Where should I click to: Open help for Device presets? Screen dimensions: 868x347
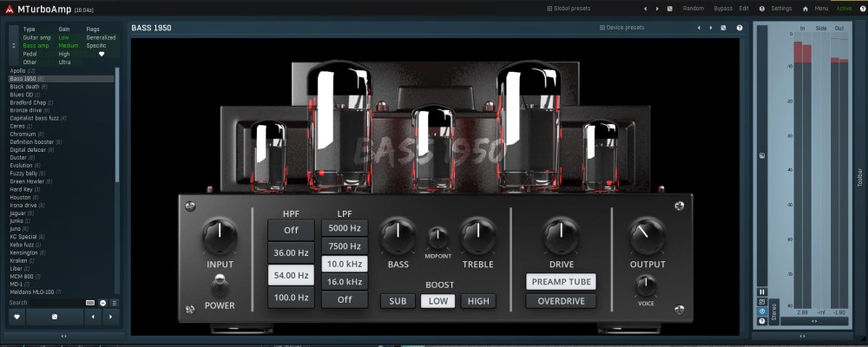point(739,28)
